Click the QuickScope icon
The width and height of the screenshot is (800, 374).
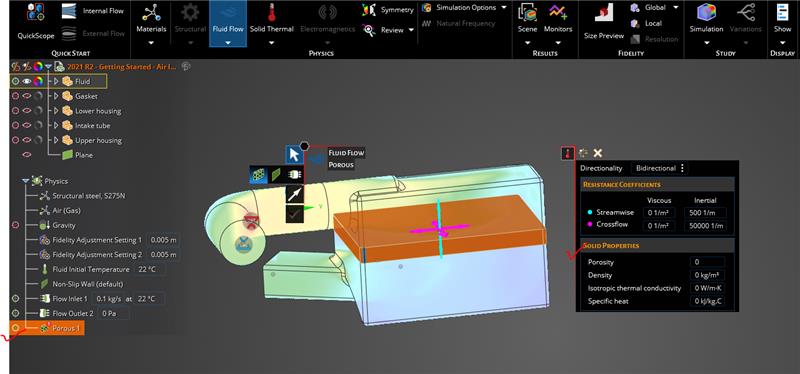click(x=36, y=12)
